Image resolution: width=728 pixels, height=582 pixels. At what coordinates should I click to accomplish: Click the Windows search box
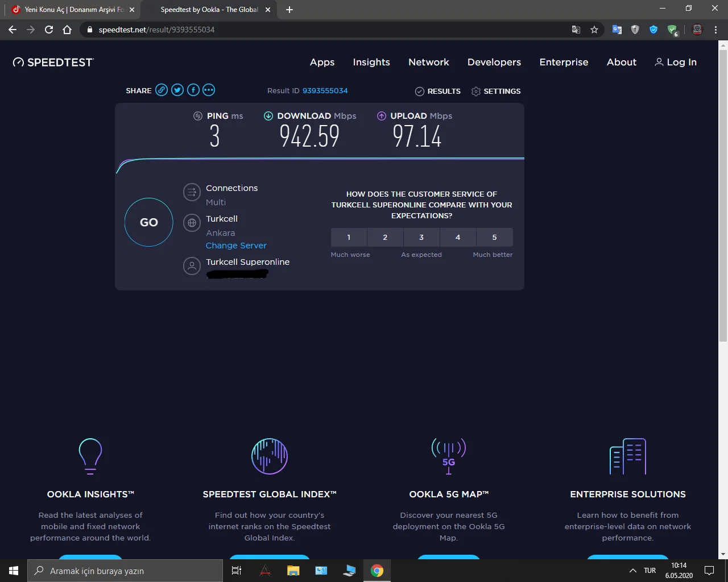pyautogui.click(x=125, y=571)
